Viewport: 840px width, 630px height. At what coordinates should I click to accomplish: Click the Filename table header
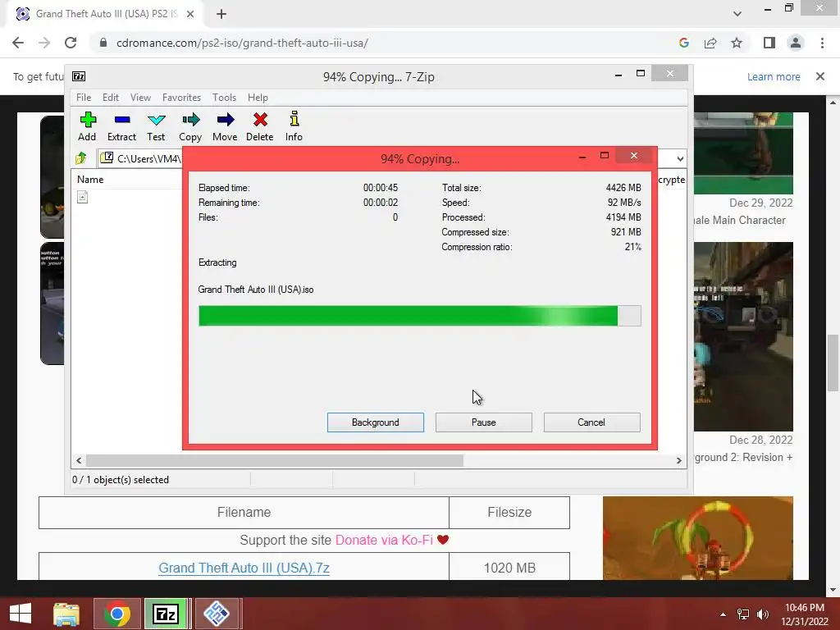(x=244, y=512)
